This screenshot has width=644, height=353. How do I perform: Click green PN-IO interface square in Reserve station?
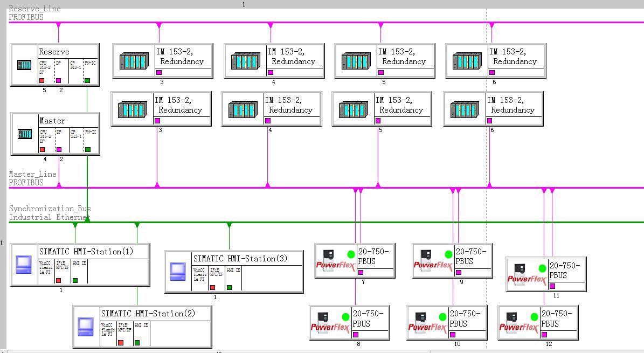tap(87, 80)
